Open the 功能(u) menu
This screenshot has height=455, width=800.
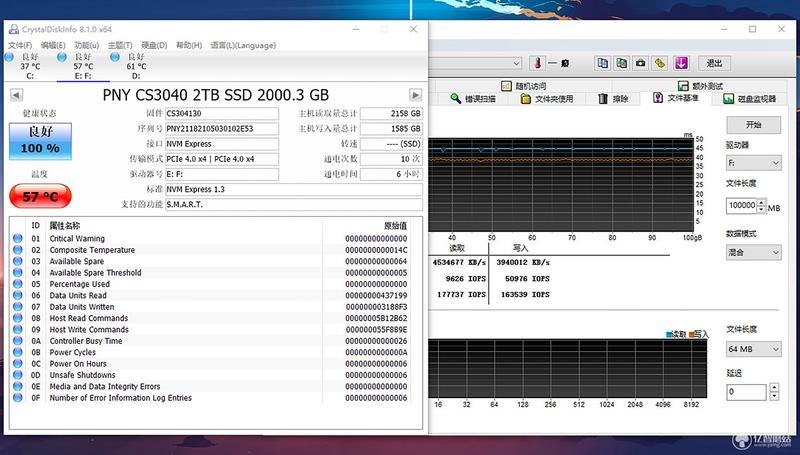click(87, 45)
